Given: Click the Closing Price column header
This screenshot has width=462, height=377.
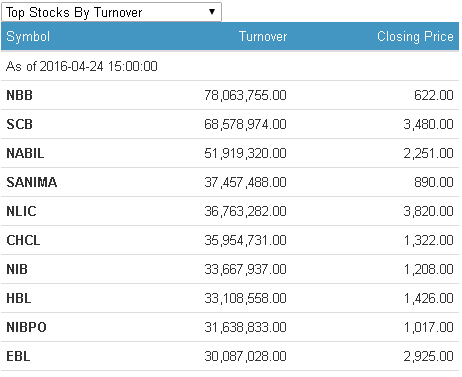Looking at the screenshot, I should pyautogui.click(x=415, y=37).
